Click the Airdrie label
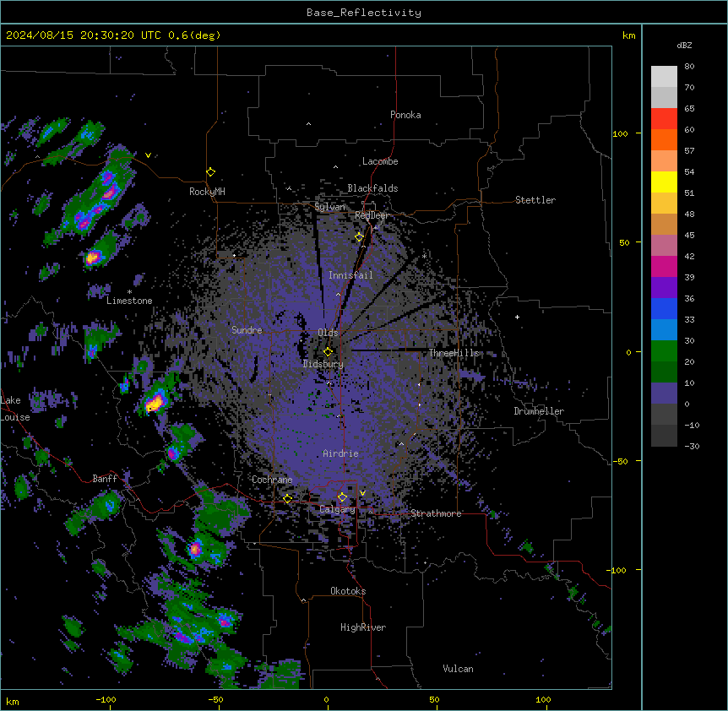 [x=340, y=453]
